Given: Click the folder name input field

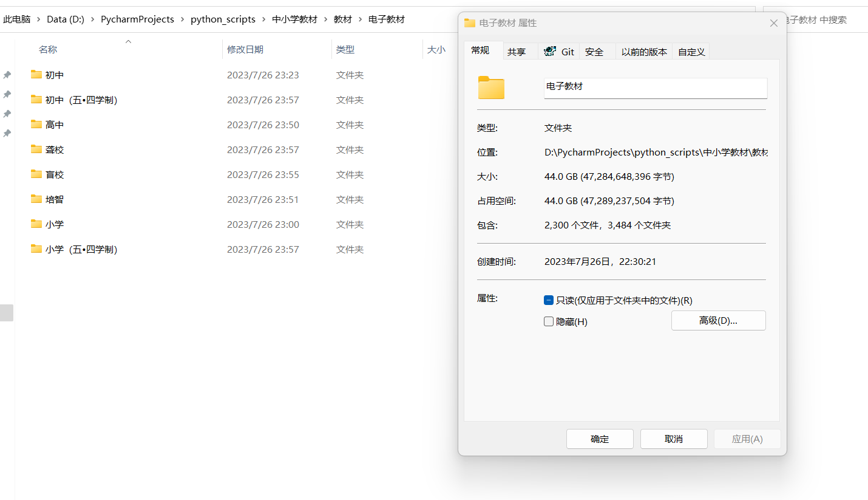Looking at the screenshot, I should coord(656,87).
